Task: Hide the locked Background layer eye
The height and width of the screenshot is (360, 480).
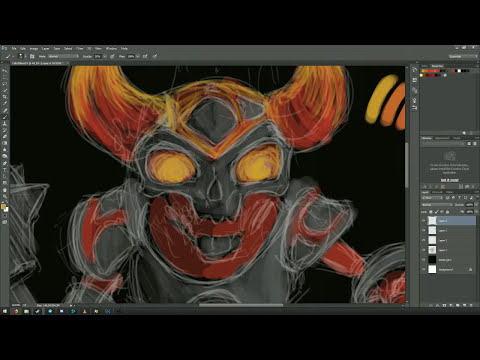Action: tap(423, 269)
